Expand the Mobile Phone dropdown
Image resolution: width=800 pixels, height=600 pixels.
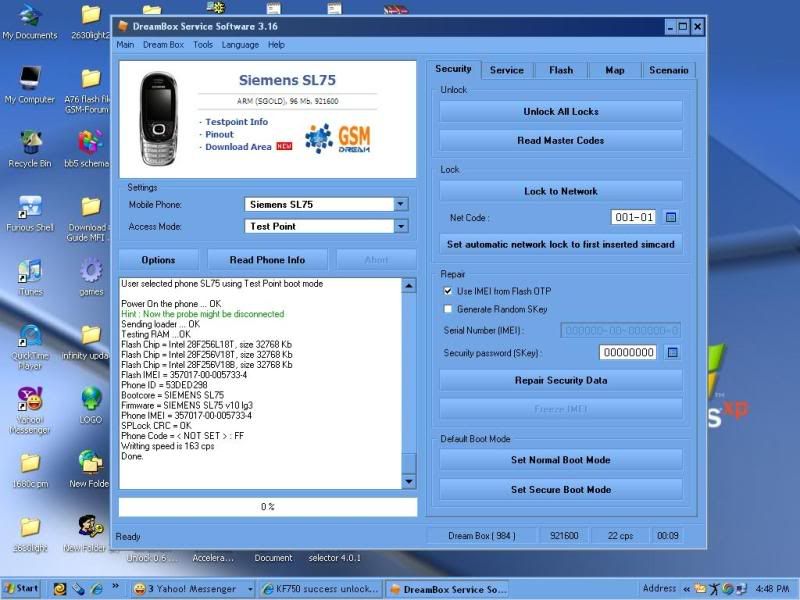(x=401, y=204)
